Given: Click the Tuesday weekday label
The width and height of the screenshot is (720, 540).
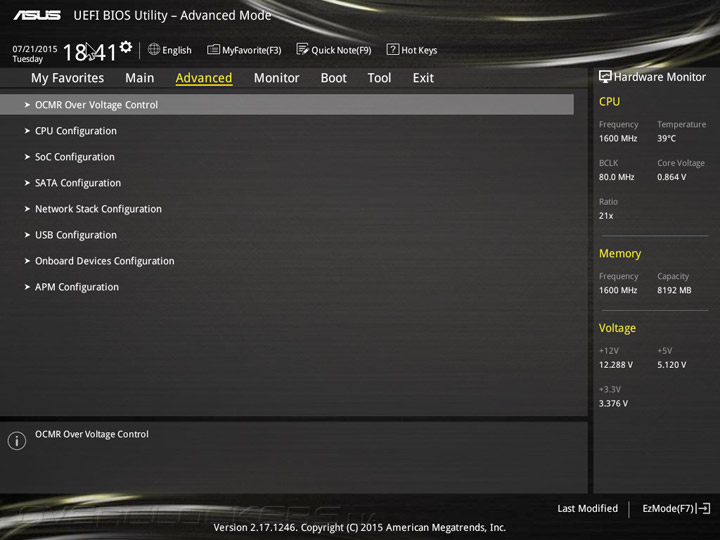Looking at the screenshot, I should tap(28, 59).
